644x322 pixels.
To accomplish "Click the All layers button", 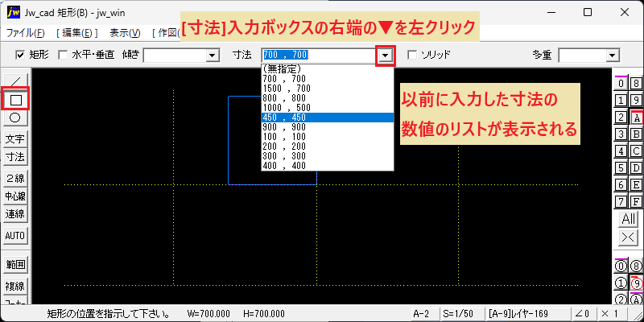I will pyautogui.click(x=629, y=218).
